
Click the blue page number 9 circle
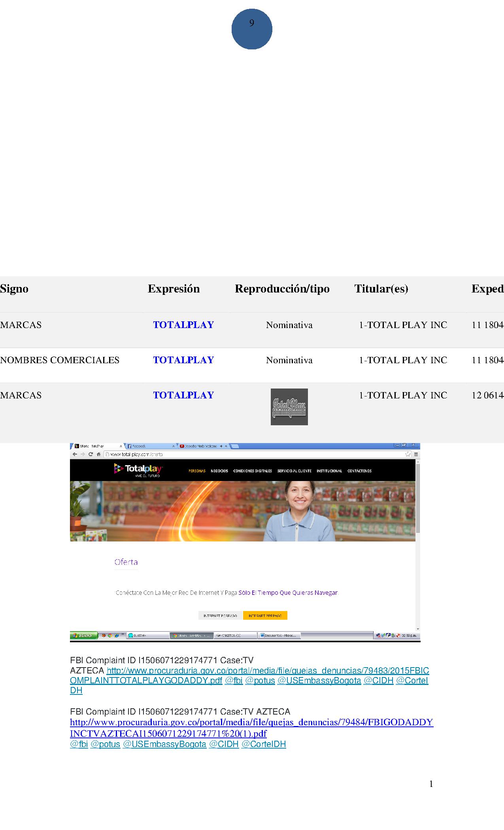coord(252,29)
